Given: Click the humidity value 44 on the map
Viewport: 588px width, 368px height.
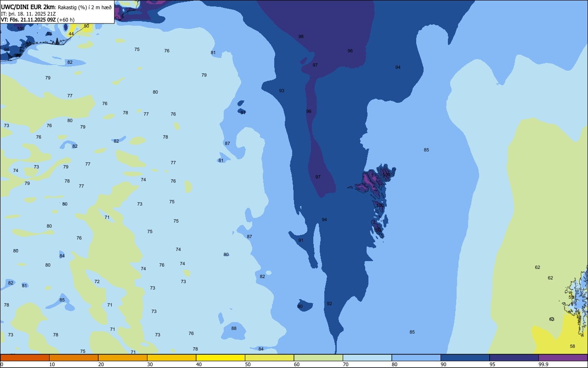Looking at the screenshot, I should (x=71, y=34).
